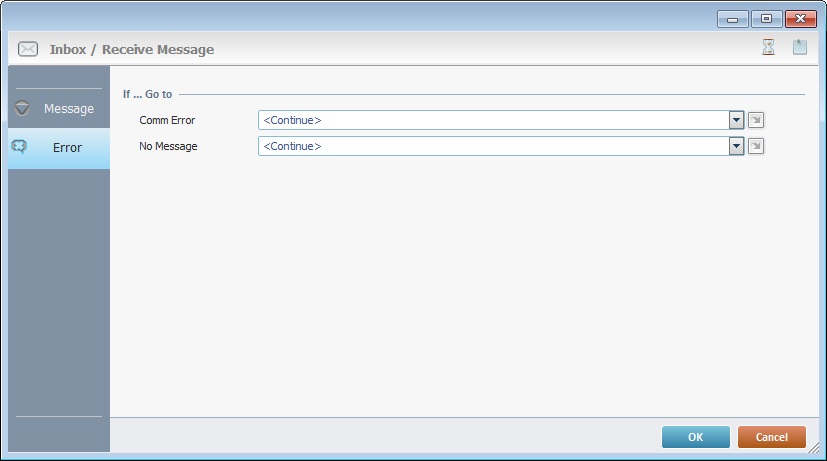The image size is (827, 461).
Task: Select the Error tab
Action: pyautogui.click(x=59, y=148)
